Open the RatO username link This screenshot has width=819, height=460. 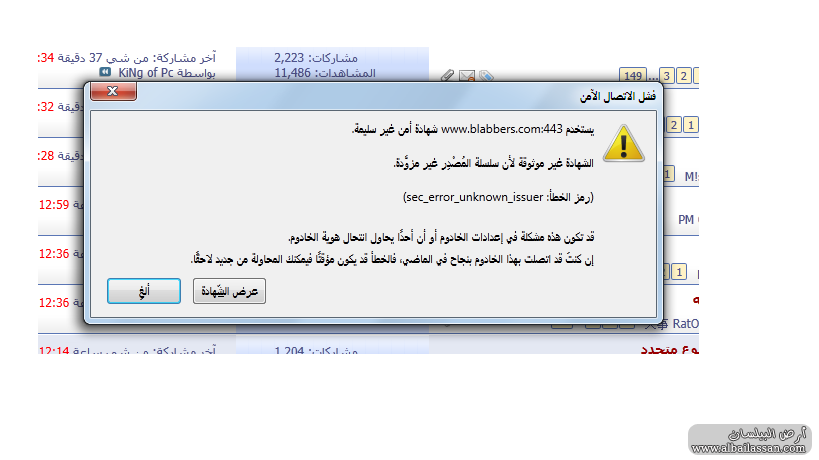685,324
